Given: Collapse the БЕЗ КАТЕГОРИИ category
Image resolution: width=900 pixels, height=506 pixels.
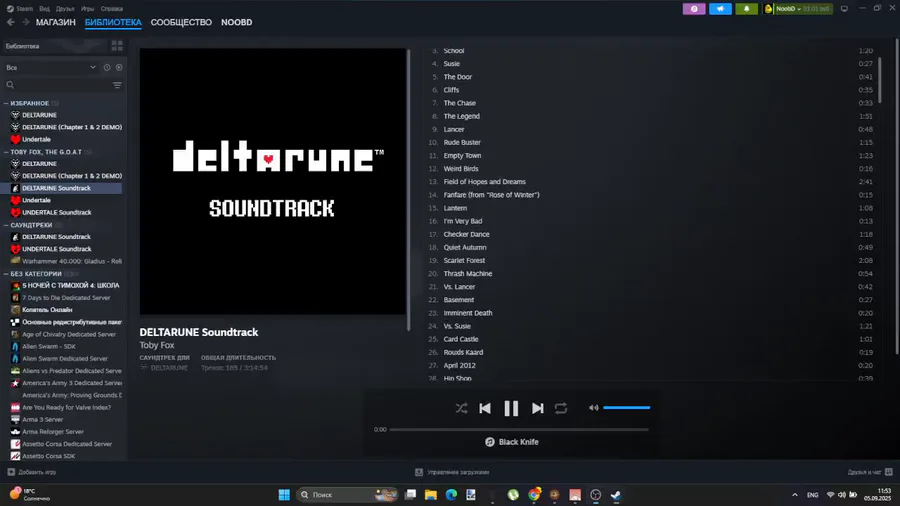Looking at the screenshot, I should [6, 274].
